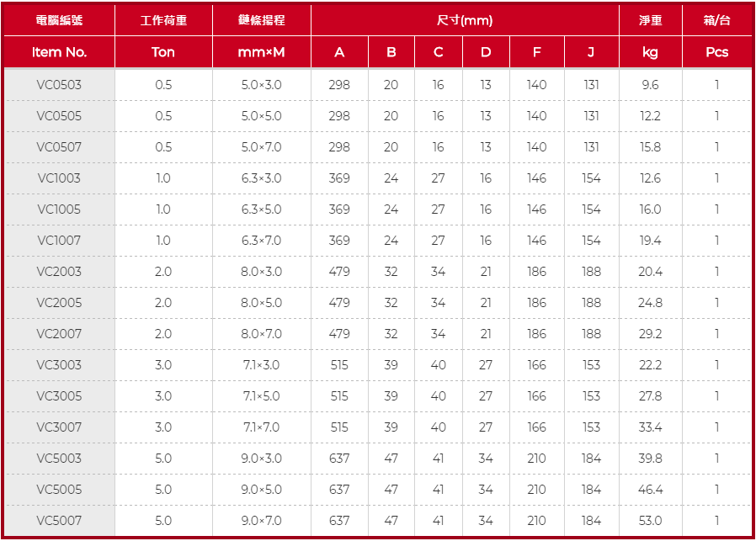
Task: Select the 53.0 net weight cell
Action: click(x=650, y=520)
